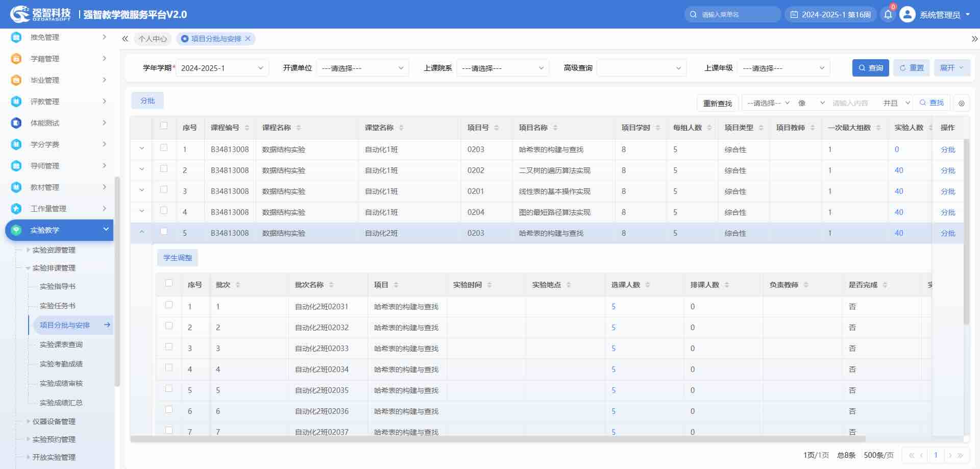Click the notification bell icon

click(888, 14)
